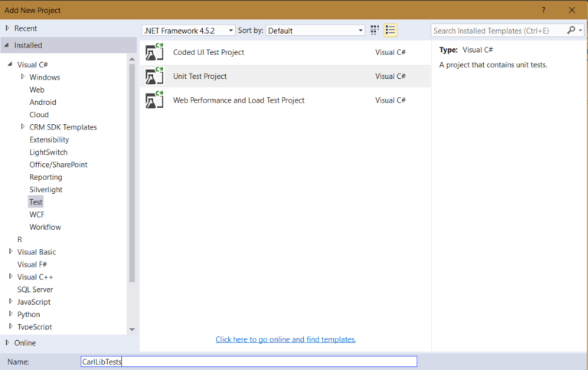Click the search magnifier icon
The height and width of the screenshot is (370, 588).
pyautogui.click(x=570, y=31)
